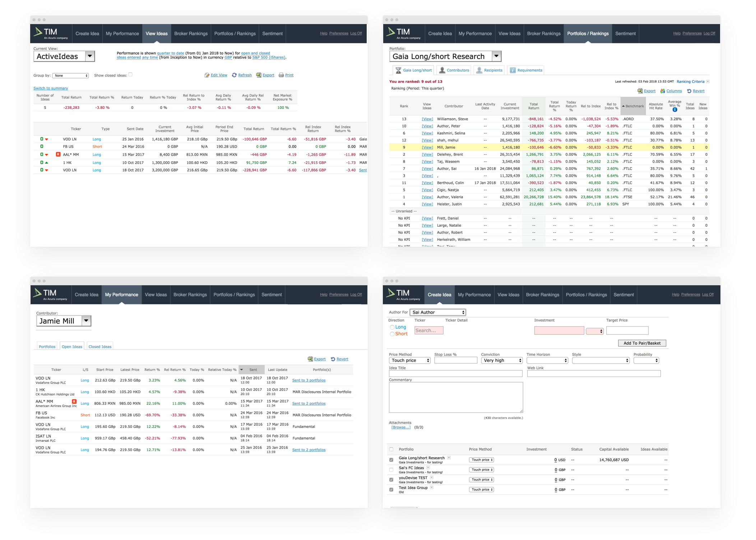Switch to the Closed Ideas tab

coord(100,347)
